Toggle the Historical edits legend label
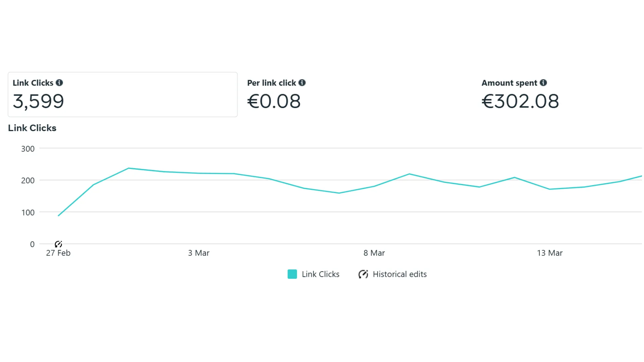644x362 pixels. (399, 274)
